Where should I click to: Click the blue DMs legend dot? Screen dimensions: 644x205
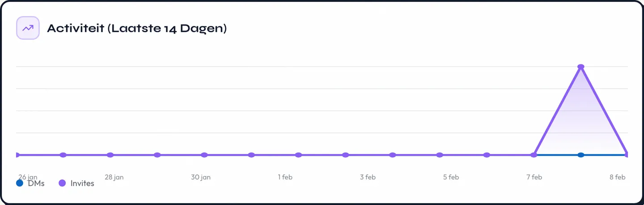20,183
